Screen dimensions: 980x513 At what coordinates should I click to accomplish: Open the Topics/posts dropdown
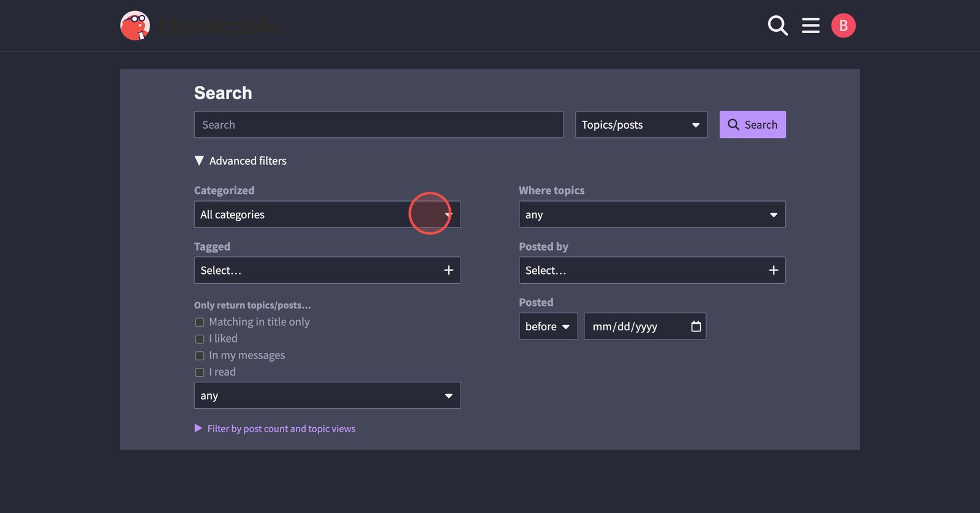coord(641,124)
